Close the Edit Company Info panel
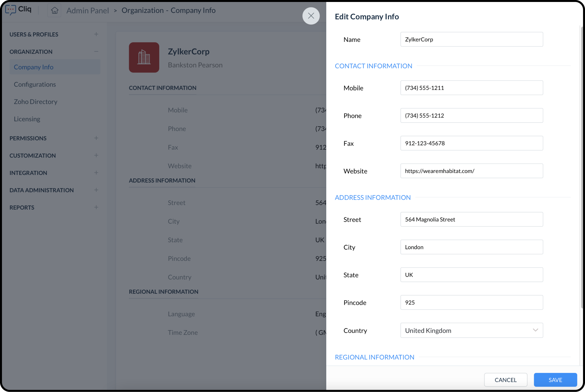 click(311, 16)
